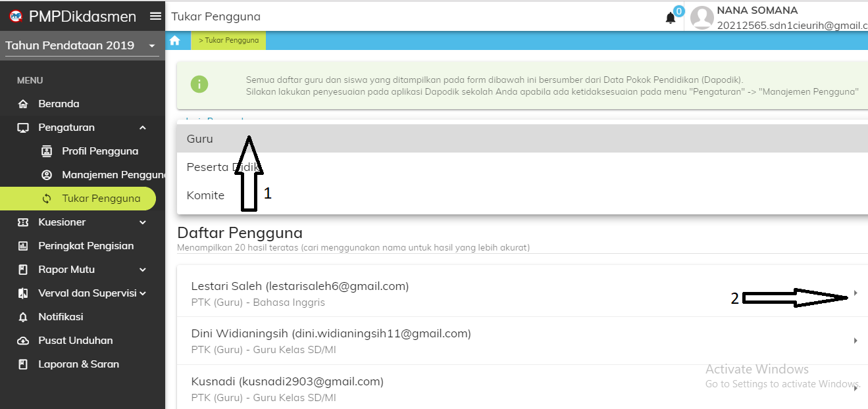Click the Beranda home icon in sidebar
The width and height of the screenshot is (868, 409).
[23, 104]
